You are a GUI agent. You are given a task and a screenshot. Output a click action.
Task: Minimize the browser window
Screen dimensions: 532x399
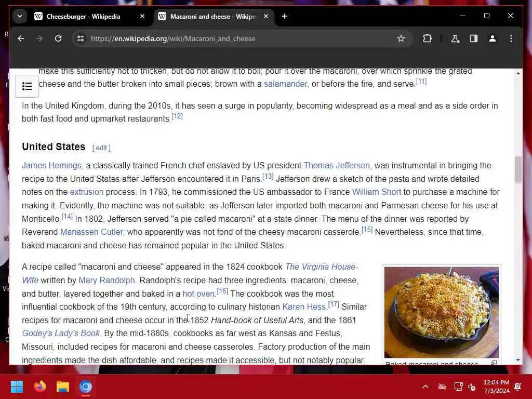coord(463,16)
